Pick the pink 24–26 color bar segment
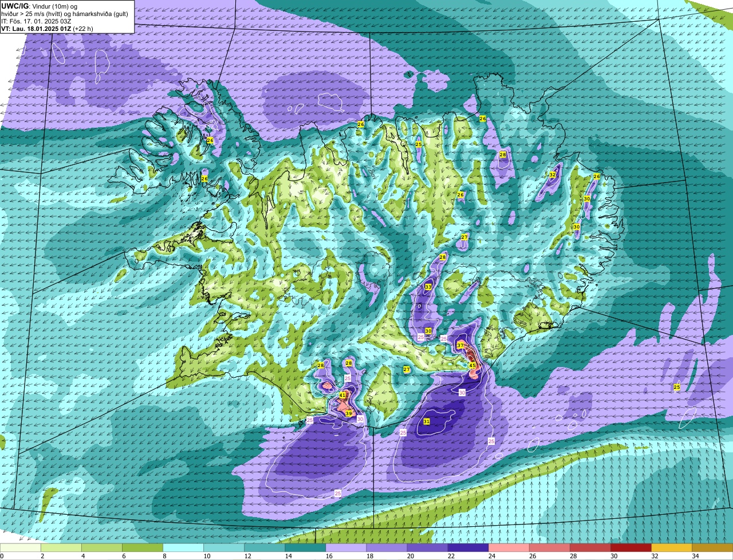 point(509,547)
